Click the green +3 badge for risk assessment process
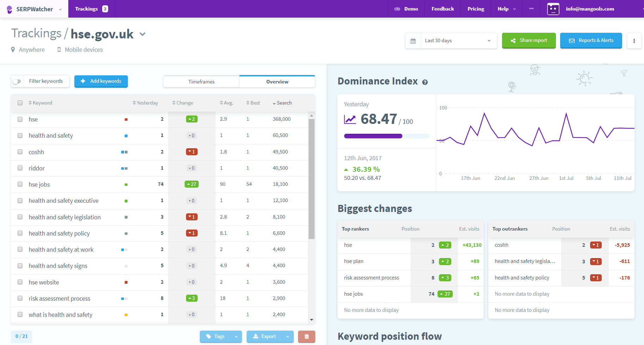This screenshot has height=345, width=644. (192, 298)
